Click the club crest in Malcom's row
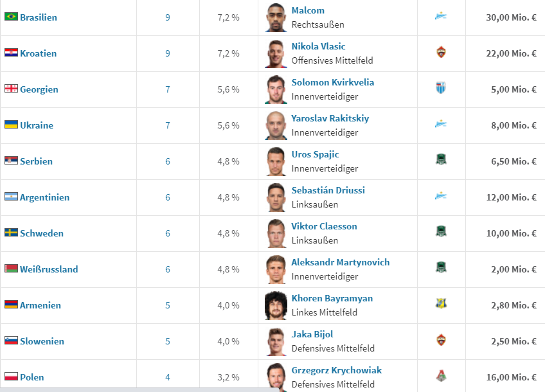 440,16
